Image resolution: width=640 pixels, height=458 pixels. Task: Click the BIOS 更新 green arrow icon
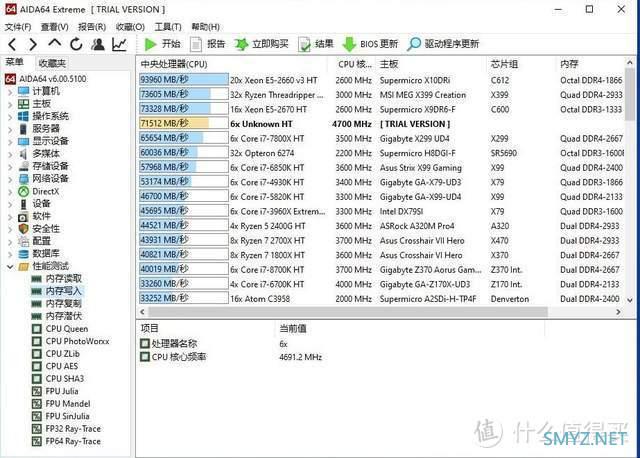[349, 44]
